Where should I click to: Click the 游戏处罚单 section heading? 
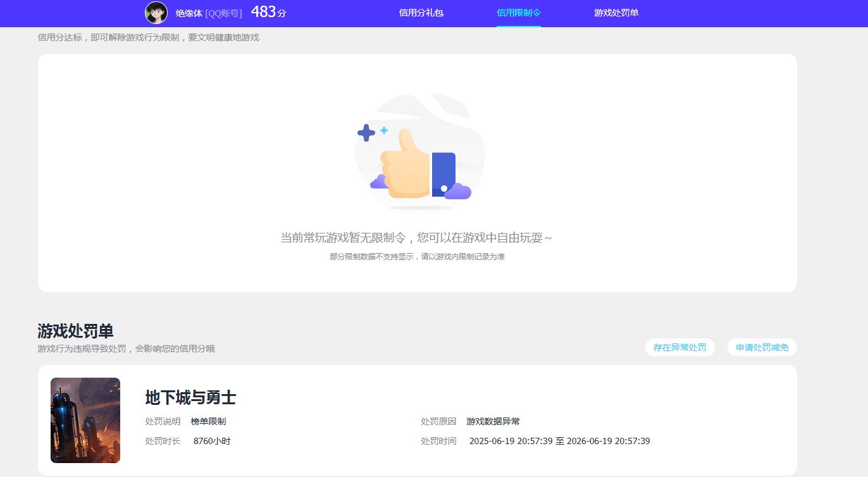pyautogui.click(x=75, y=331)
